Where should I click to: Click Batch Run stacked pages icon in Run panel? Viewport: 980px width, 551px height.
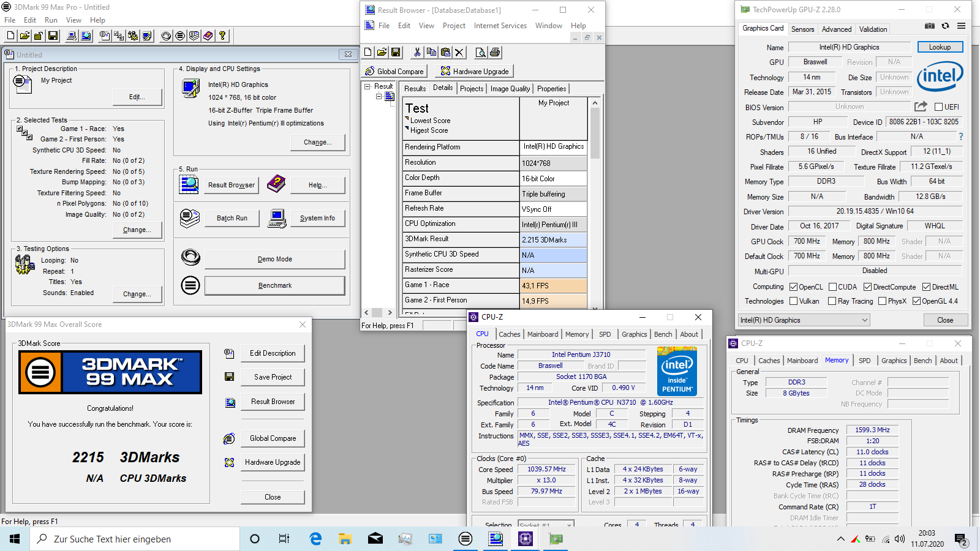click(190, 218)
